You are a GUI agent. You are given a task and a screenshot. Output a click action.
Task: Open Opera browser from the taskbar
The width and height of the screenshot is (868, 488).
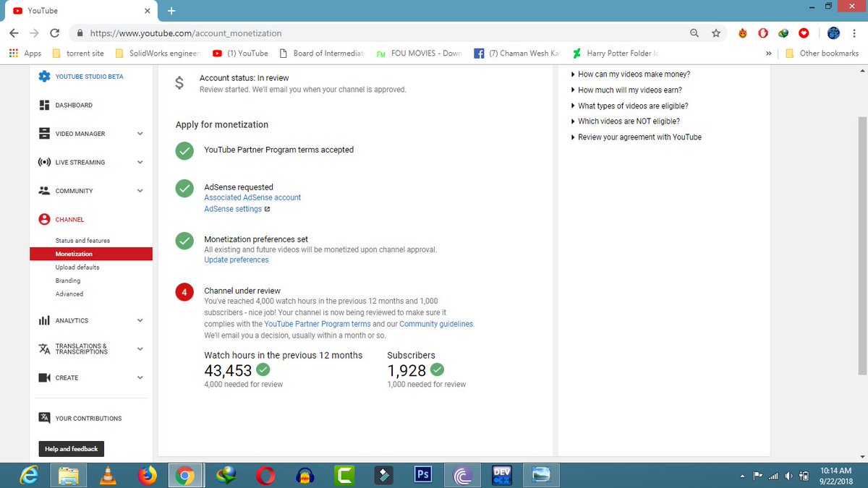[265, 475]
